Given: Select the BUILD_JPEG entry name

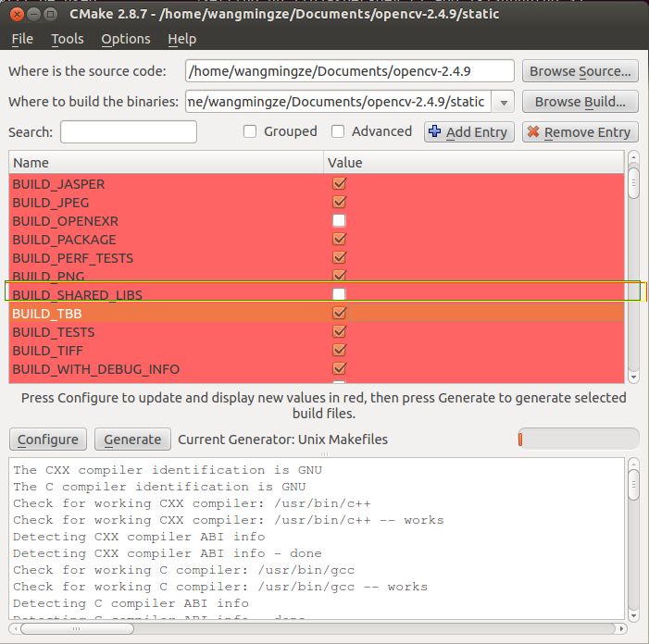Looking at the screenshot, I should tap(51, 203).
